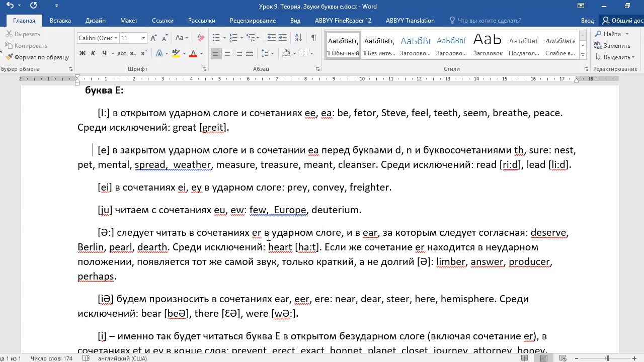Decrease paragraph indent
The width and height of the screenshot is (644, 362).
[272, 38]
